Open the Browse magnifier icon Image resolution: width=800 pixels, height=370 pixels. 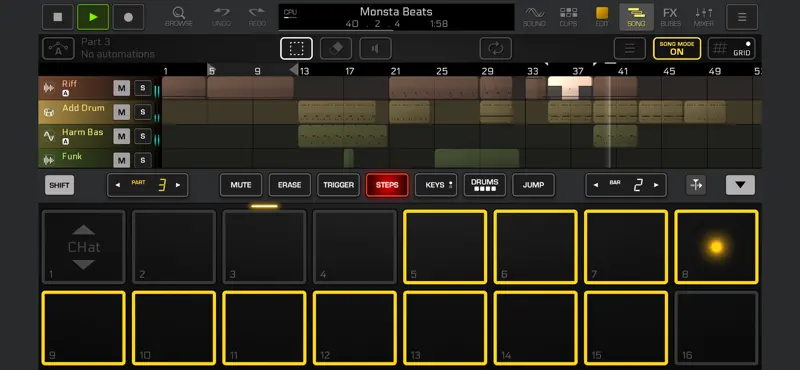click(x=179, y=17)
